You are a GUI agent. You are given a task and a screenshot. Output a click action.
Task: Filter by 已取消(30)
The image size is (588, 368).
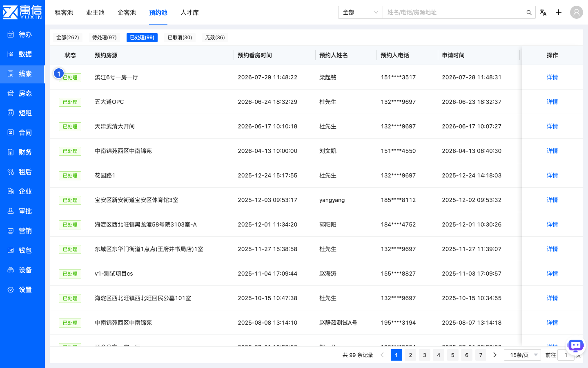(x=180, y=38)
